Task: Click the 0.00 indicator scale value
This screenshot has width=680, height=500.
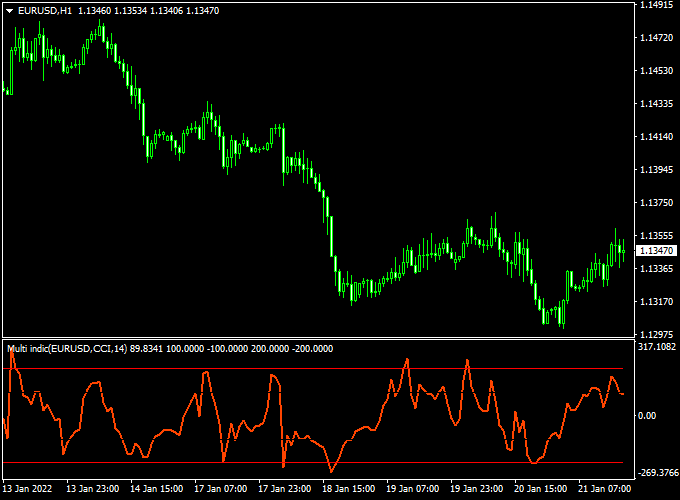Action: pos(647,416)
